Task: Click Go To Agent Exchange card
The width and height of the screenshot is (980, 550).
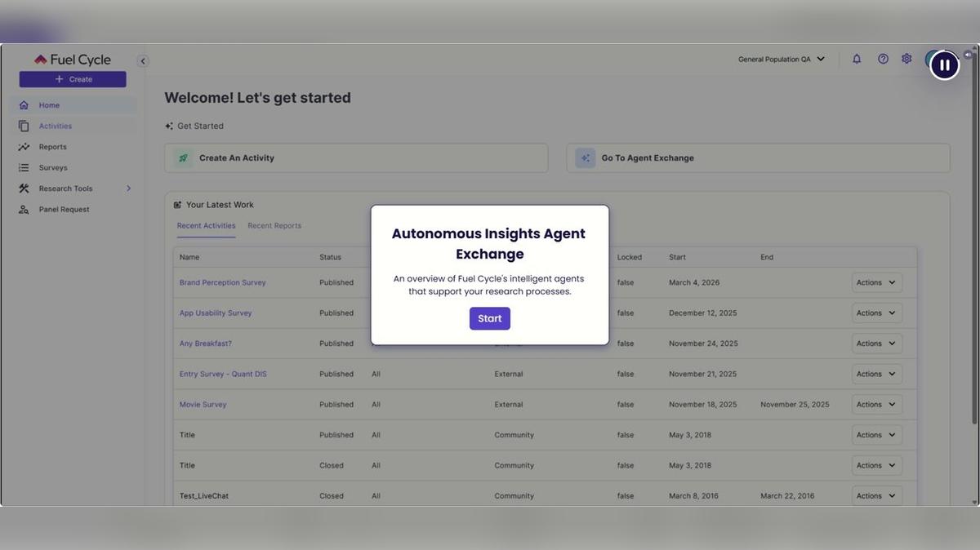Action: pos(758,158)
